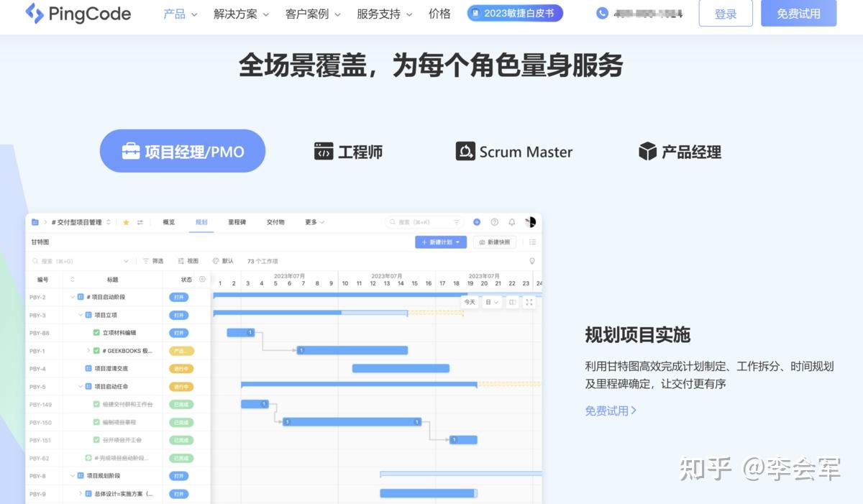Open the 解决方案 navigation dropdown
Image resolution: width=863 pixels, height=504 pixels.
241,14
